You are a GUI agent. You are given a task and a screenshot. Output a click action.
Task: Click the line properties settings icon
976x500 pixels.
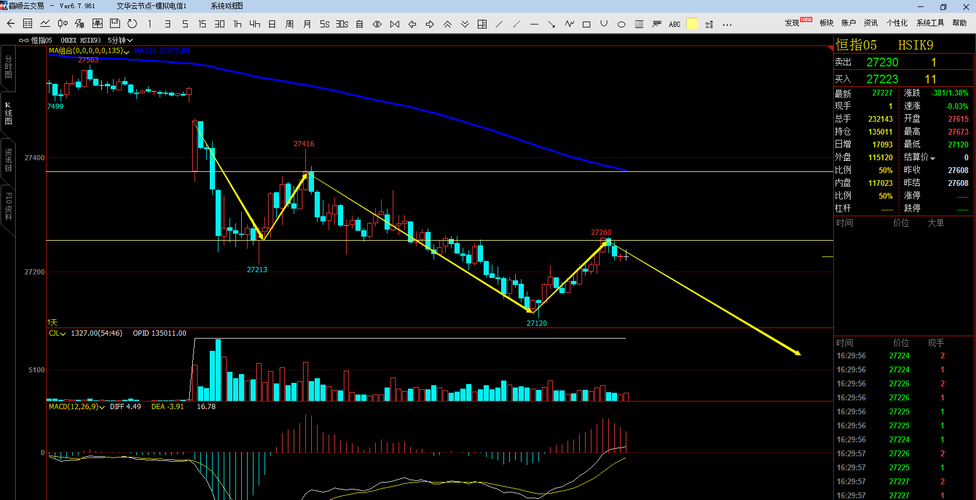[x=709, y=24]
